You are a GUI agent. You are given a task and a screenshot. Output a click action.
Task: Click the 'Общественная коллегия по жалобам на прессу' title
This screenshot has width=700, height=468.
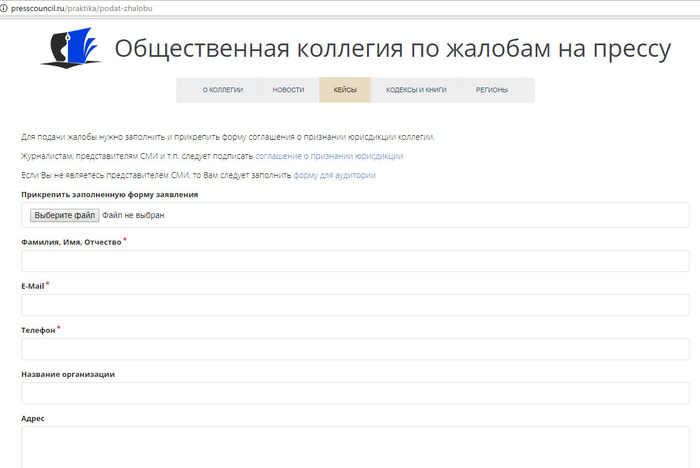pos(392,49)
